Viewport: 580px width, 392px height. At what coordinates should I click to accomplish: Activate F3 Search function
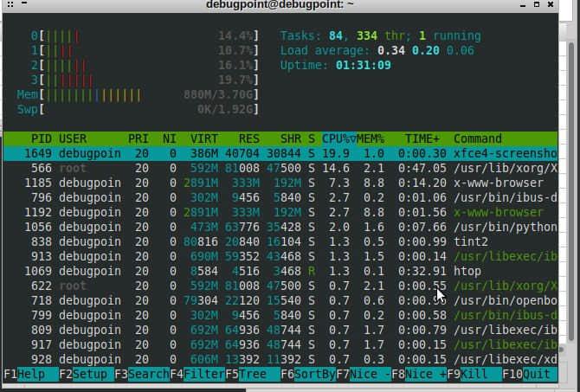click(141, 374)
